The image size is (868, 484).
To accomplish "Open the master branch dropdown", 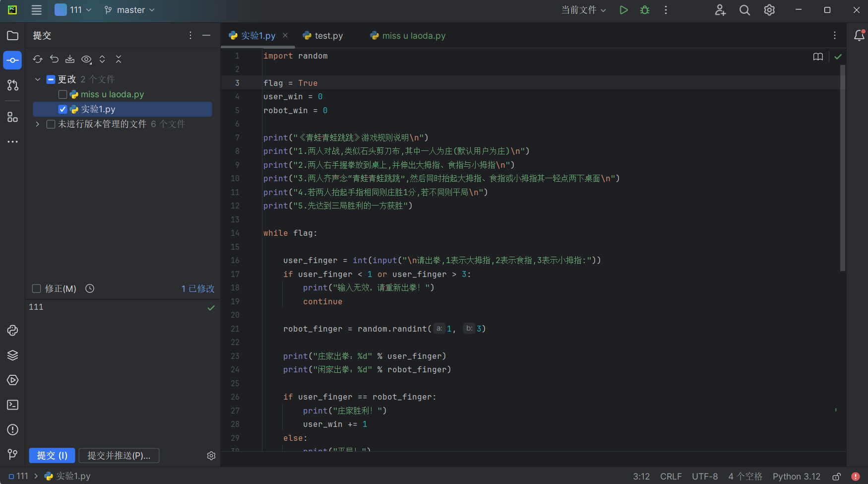I will 130,10.
